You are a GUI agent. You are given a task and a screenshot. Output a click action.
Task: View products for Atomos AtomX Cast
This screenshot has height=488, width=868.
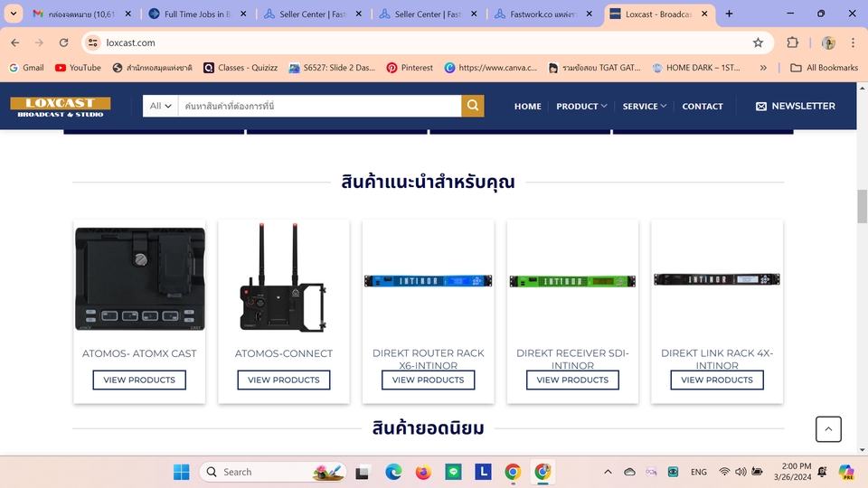[x=139, y=380]
